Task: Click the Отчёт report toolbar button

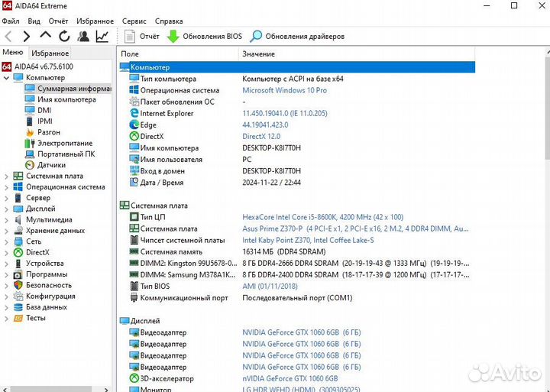Action: click(142, 36)
